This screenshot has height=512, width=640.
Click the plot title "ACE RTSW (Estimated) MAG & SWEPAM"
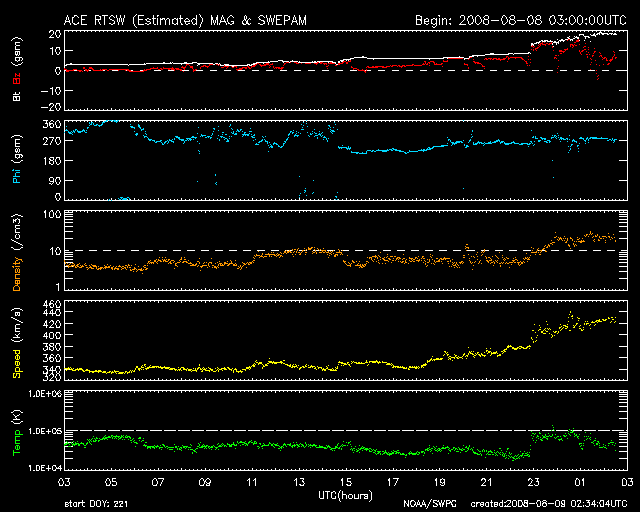coord(185,20)
